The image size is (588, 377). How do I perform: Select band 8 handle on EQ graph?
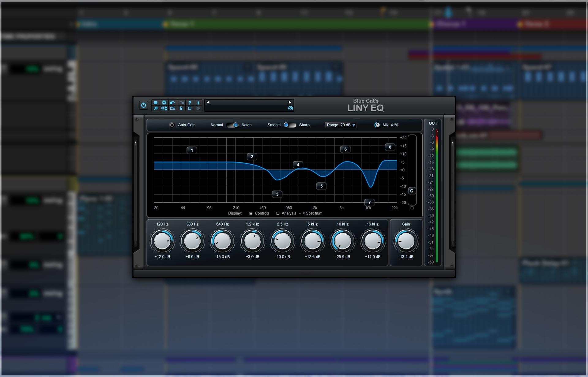coord(390,147)
